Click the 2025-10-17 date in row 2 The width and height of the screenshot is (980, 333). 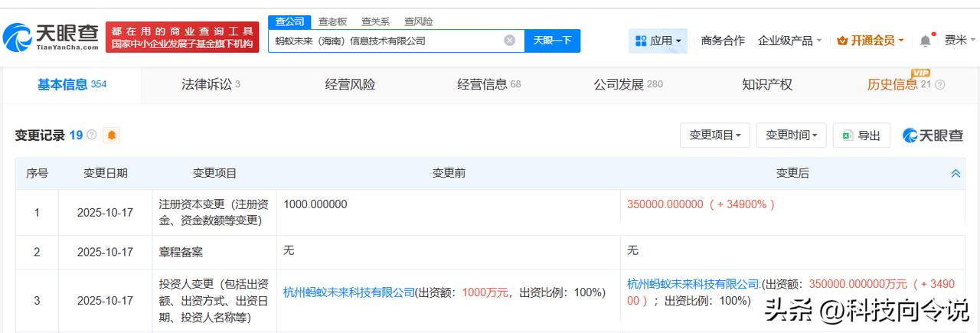tap(106, 252)
